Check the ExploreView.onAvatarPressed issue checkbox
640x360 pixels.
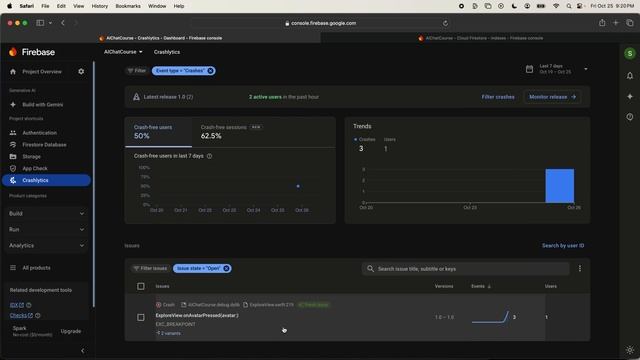coord(141,317)
